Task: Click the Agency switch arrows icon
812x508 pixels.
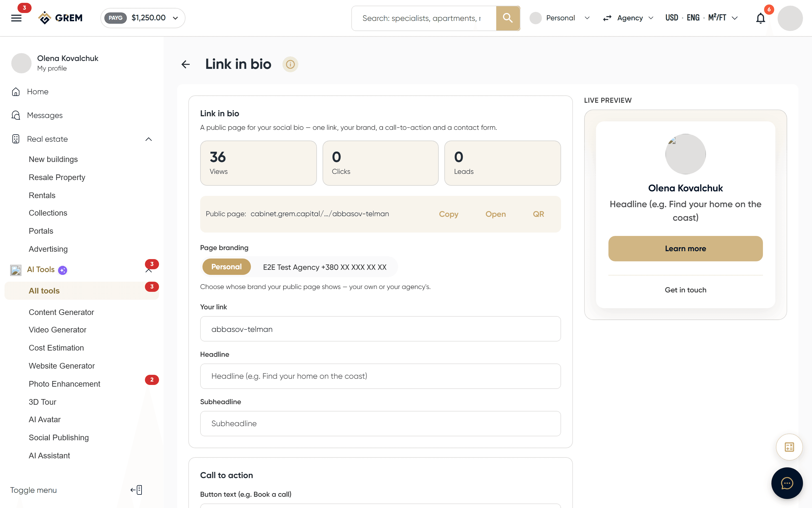Action: click(x=607, y=18)
